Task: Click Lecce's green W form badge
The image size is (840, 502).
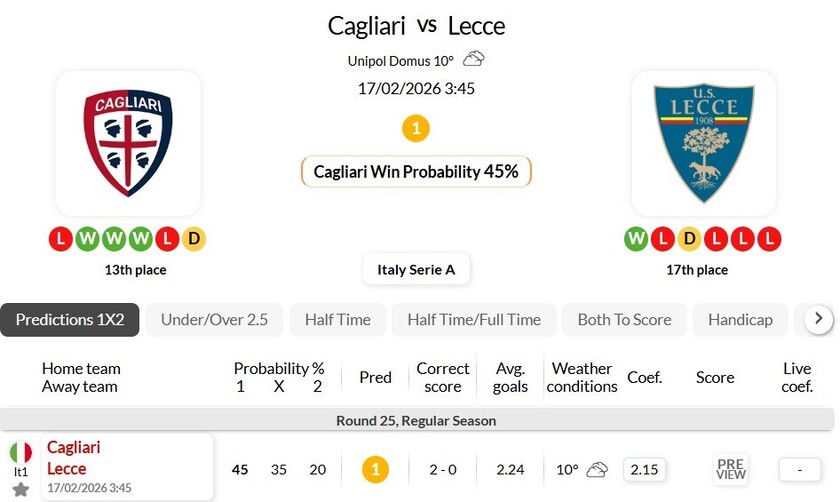Action: (x=636, y=239)
